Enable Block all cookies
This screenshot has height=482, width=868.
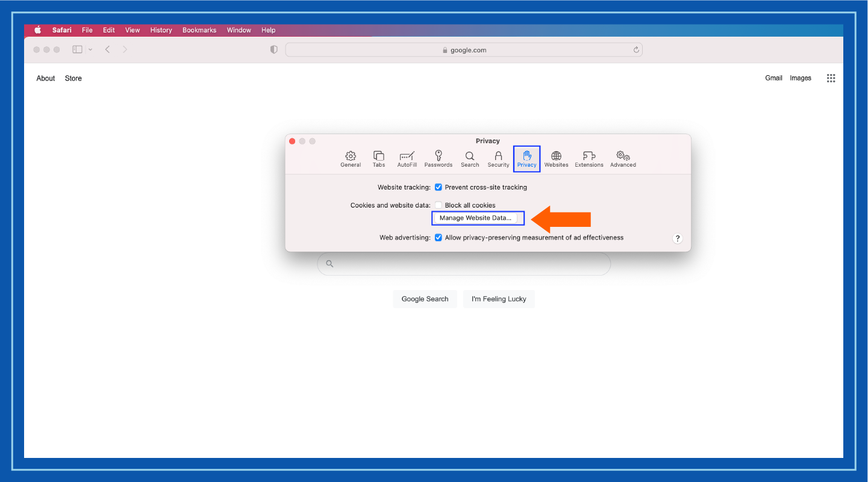(439, 205)
